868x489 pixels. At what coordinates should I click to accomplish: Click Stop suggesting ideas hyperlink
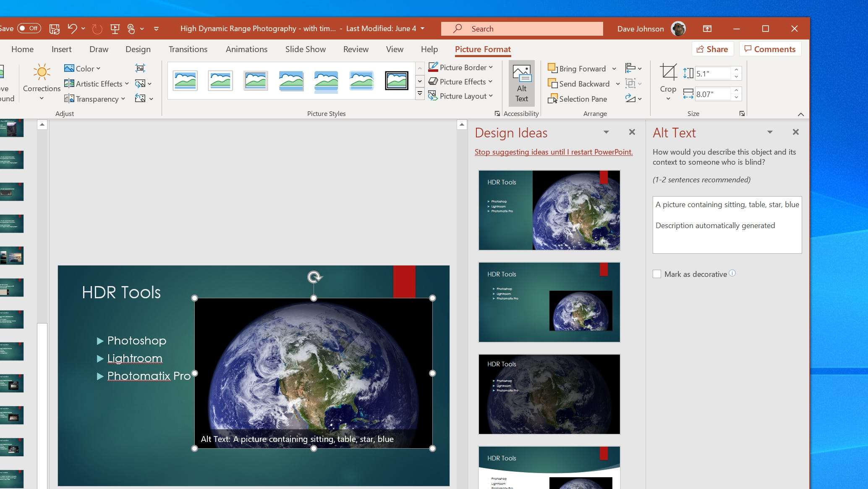[553, 152]
